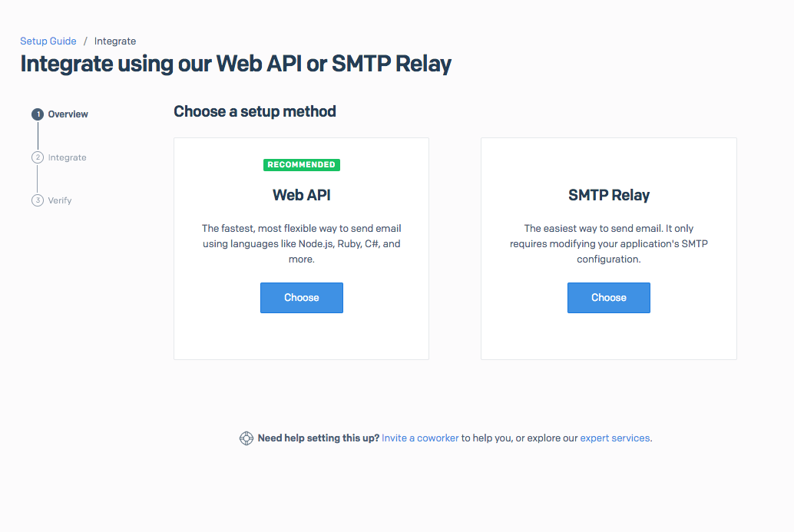The image size is (794, 532).
Task: Click the Web API card title
Action: [x=302, y=195]
